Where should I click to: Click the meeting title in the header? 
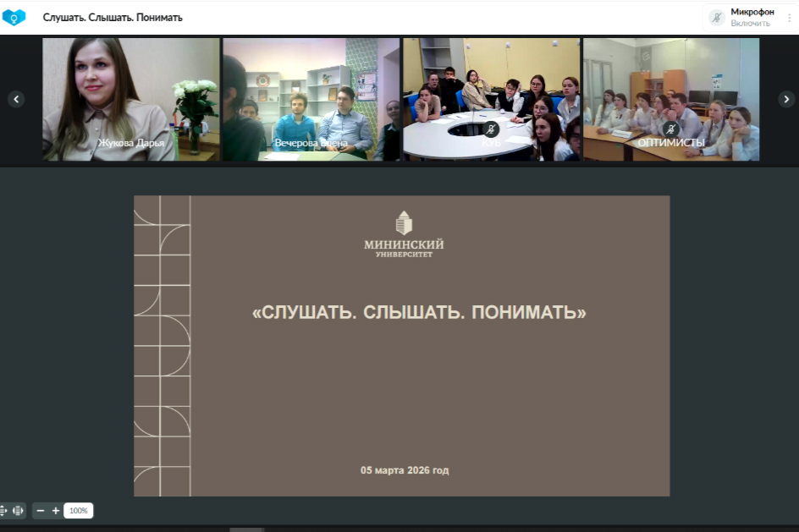click(x=113, y=17)
